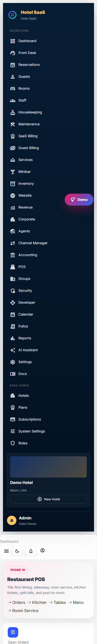Toggle dark mode with moon icon
This screenshot has height=644, width=97.
(x=17, y=551)
